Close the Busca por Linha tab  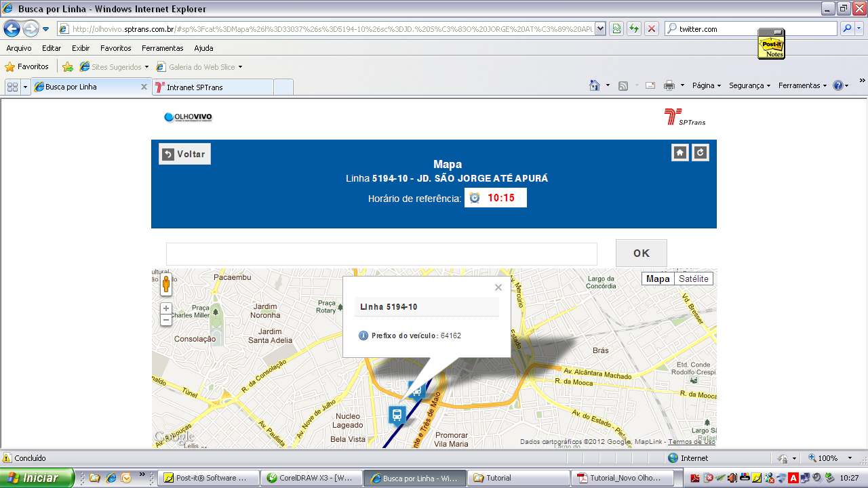click(x=144, y=87)
